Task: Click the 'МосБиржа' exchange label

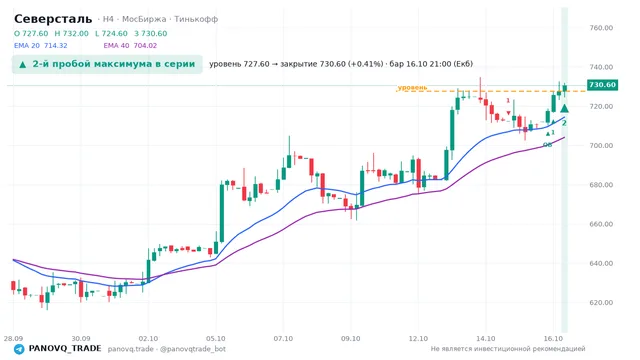Action: (144, 19)
